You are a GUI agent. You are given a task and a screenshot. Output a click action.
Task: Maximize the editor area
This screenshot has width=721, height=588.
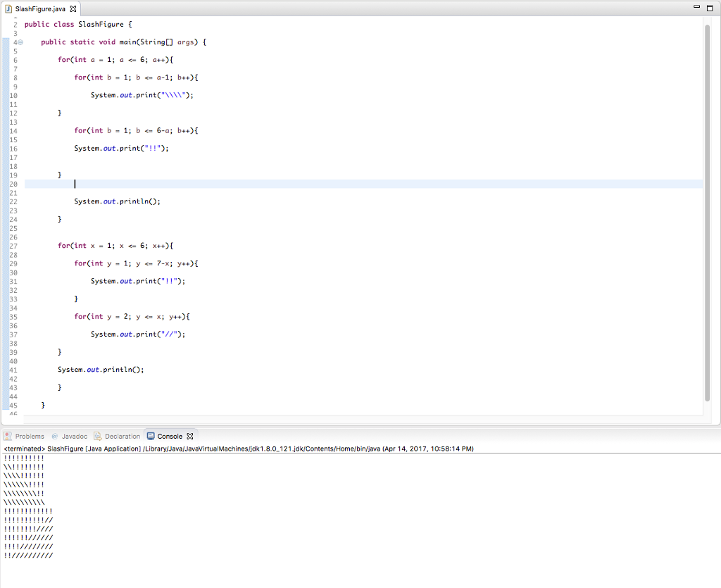click(710, 6)
